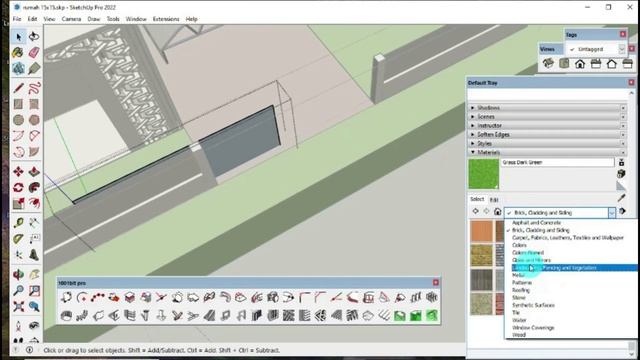Select the Scale tool
This screenshot has height=360, width=640.
coord(18,203)
